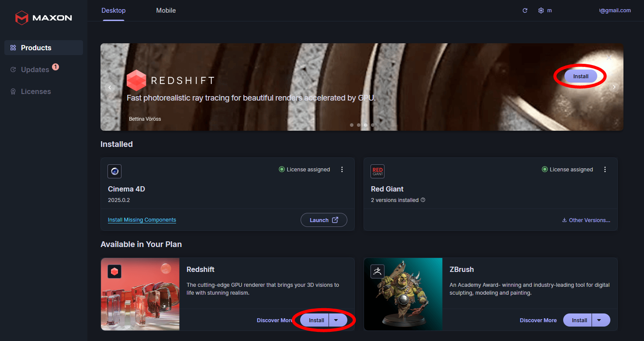644x341 pixels.
Task: Click Install Missing Components link
Action: 142,220
